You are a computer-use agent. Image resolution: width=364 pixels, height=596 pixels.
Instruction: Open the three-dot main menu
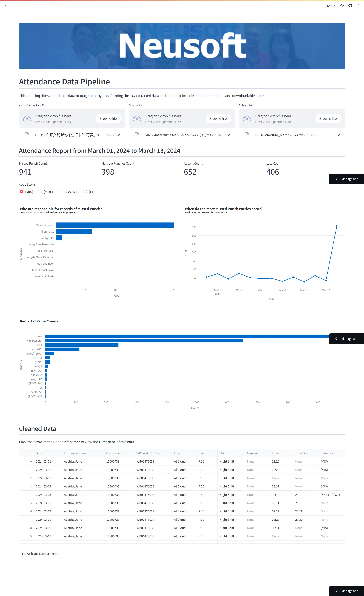(359, 6)
